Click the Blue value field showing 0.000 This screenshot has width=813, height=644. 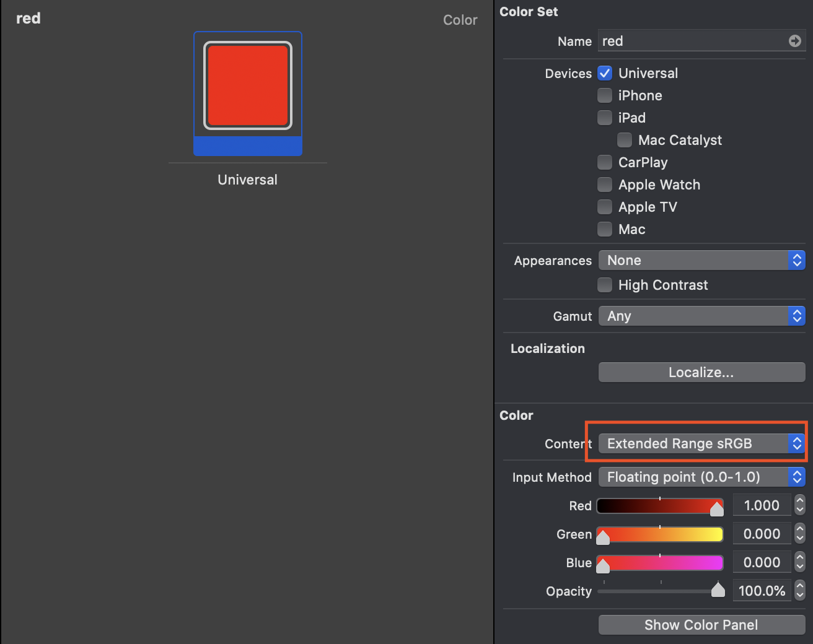pos(762,562)
